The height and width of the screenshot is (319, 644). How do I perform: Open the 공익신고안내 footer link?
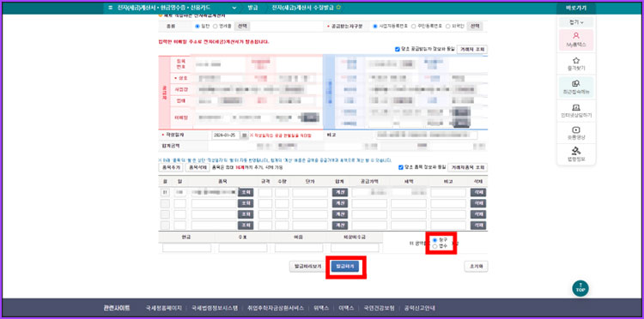[420, 308]
